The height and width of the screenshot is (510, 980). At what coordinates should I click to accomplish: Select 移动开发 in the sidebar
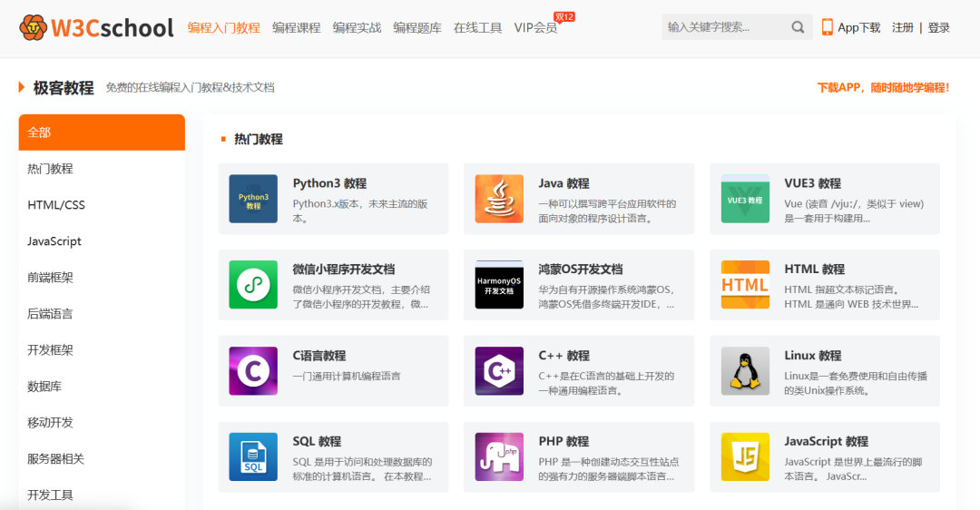pos(102,423)
